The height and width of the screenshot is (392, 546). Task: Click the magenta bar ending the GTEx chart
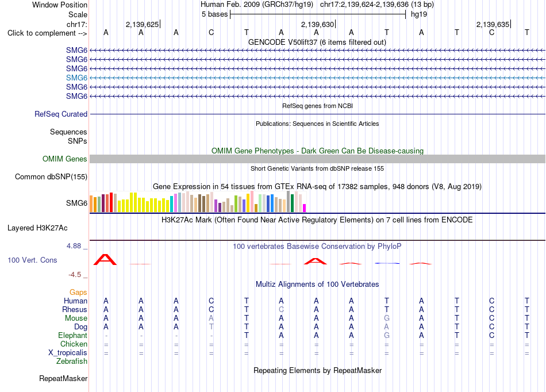[305, 208]
